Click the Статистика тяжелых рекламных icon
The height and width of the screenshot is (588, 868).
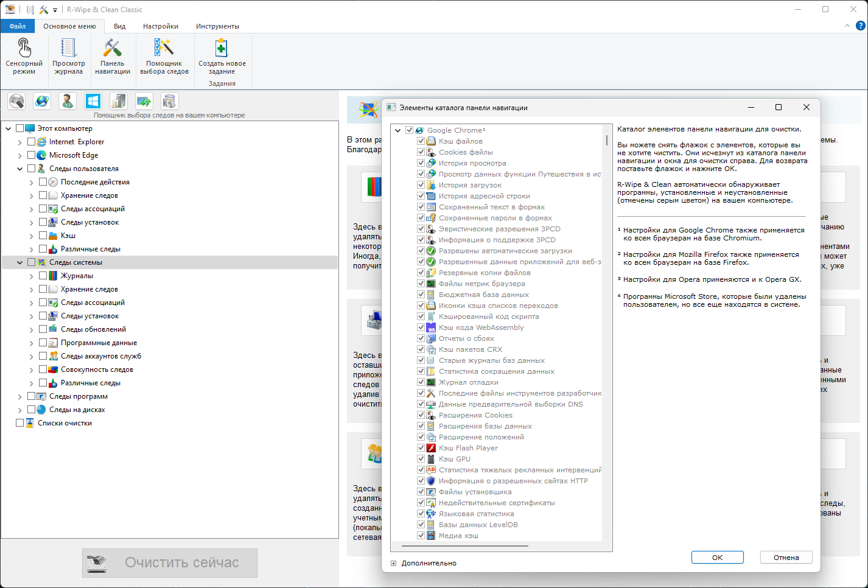(x=431, y=470)
